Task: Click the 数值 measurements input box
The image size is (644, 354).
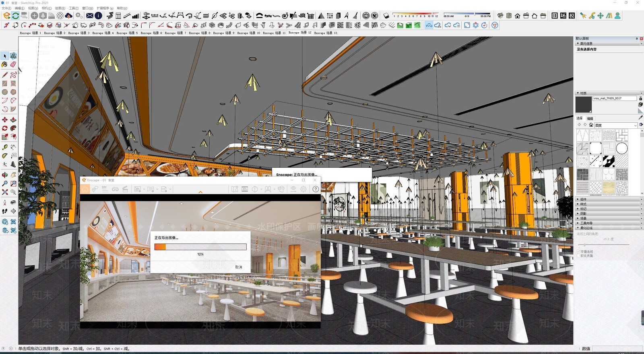Action: point(617,348)
